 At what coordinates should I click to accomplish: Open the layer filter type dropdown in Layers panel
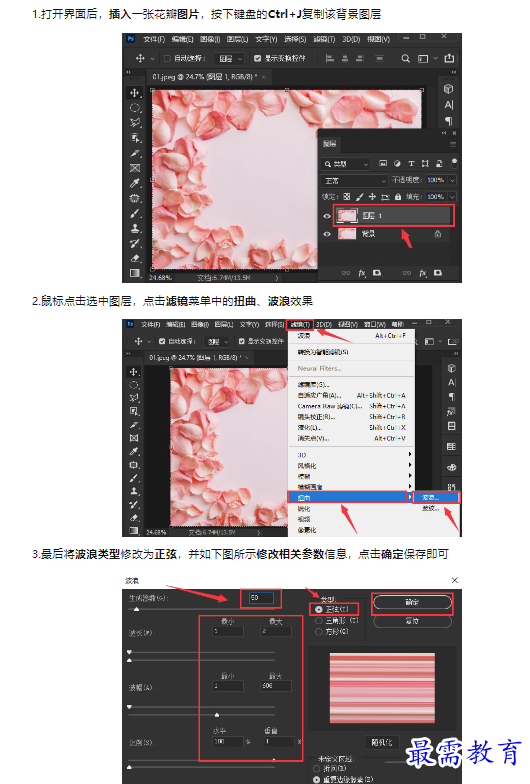coord(346,164)
